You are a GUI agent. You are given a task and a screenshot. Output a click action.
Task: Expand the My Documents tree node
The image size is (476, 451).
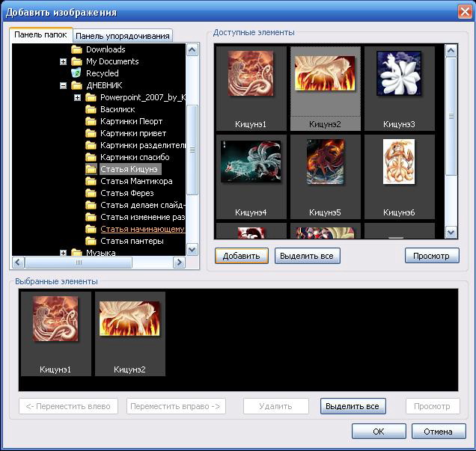[x=63, y=62]
